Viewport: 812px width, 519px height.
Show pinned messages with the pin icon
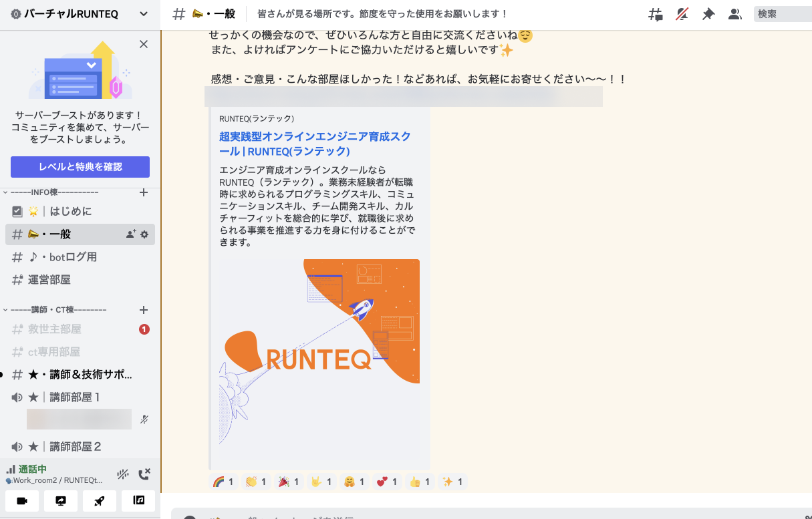coord(708,14)
